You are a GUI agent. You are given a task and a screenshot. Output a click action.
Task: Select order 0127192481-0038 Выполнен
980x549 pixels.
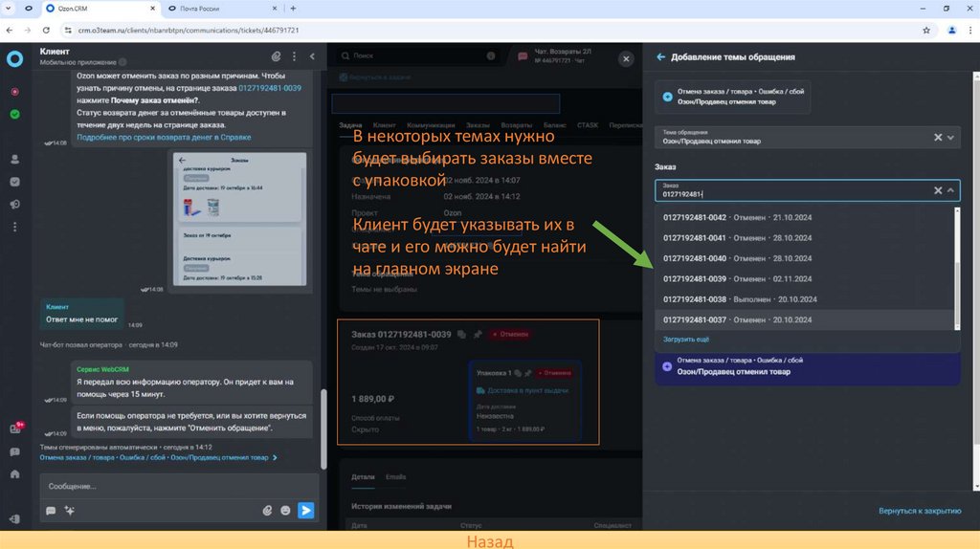coord(805,299)
